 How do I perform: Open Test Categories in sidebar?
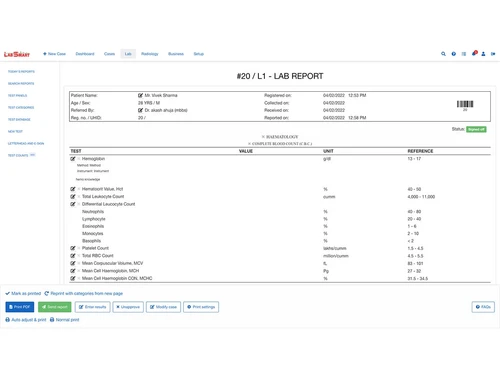pyautogui.click(x=21, y=108)
